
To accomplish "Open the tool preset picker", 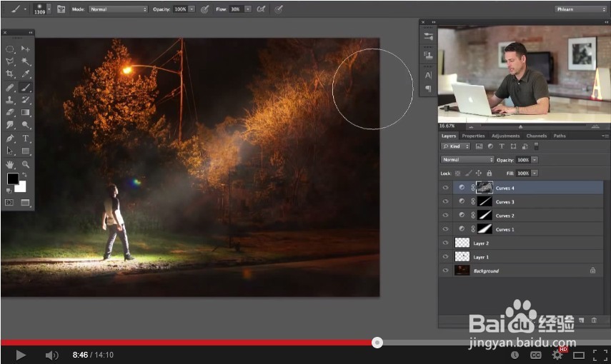I will 18,9.
